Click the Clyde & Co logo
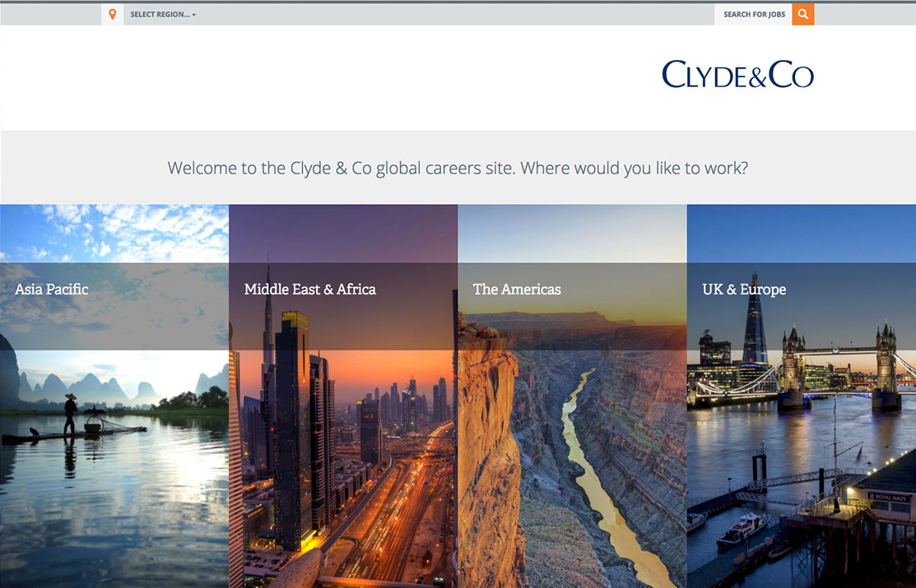 click(x=738, y=74)
